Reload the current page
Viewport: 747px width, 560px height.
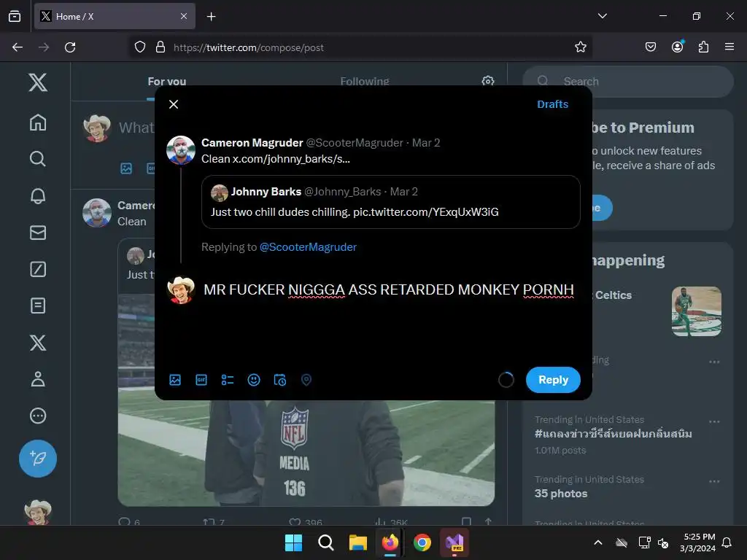point(70,47)
